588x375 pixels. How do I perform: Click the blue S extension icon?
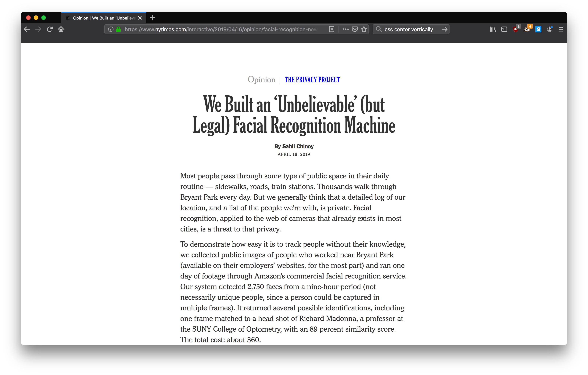(x=538, y=29)
